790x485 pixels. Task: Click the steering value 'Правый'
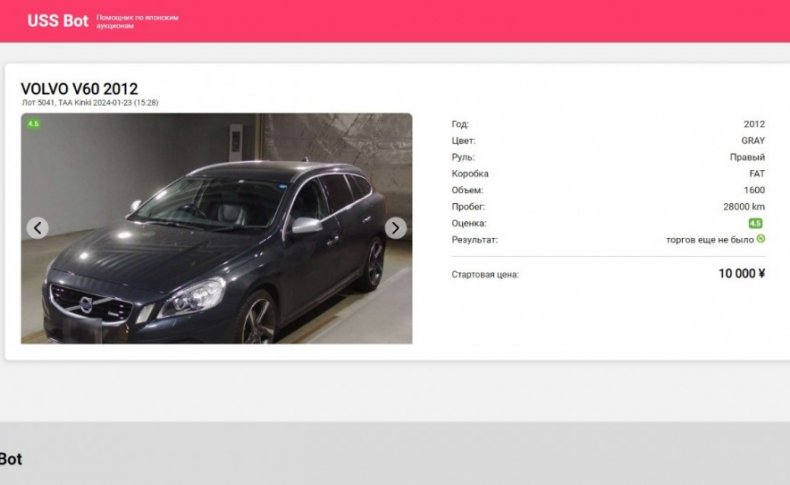(747, 157)
